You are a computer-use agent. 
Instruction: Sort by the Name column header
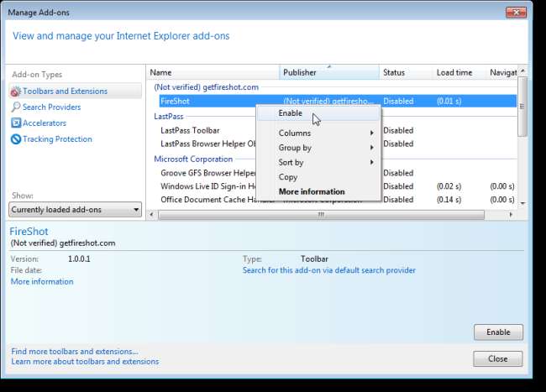pyautogui.click(x=213, y=72)
